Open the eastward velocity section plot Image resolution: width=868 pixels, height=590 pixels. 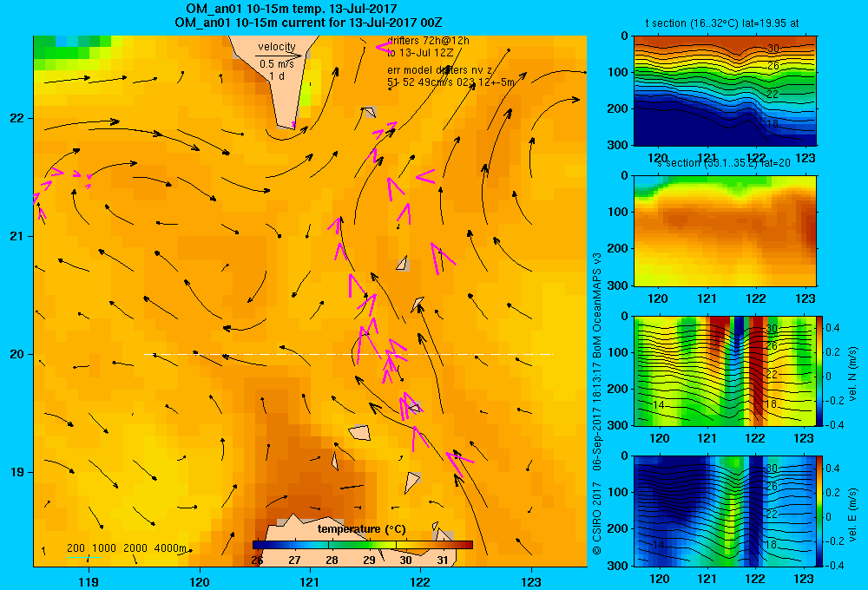(725, 511)
